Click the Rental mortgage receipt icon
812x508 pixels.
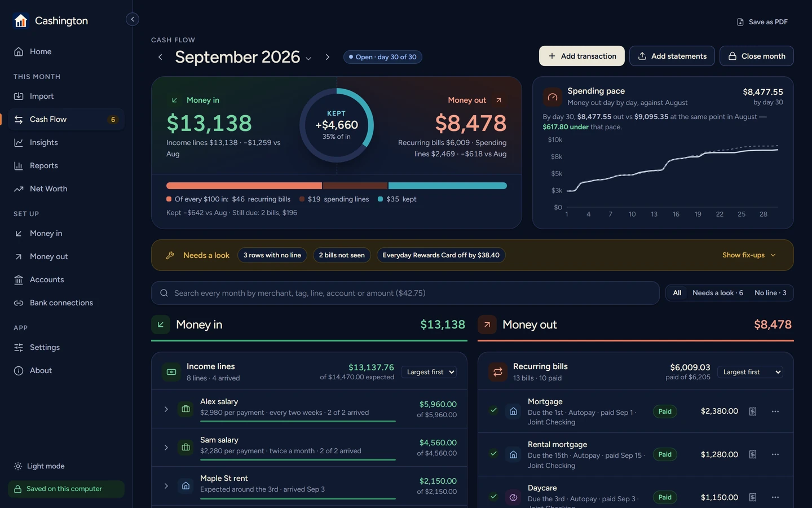point(753,454)
